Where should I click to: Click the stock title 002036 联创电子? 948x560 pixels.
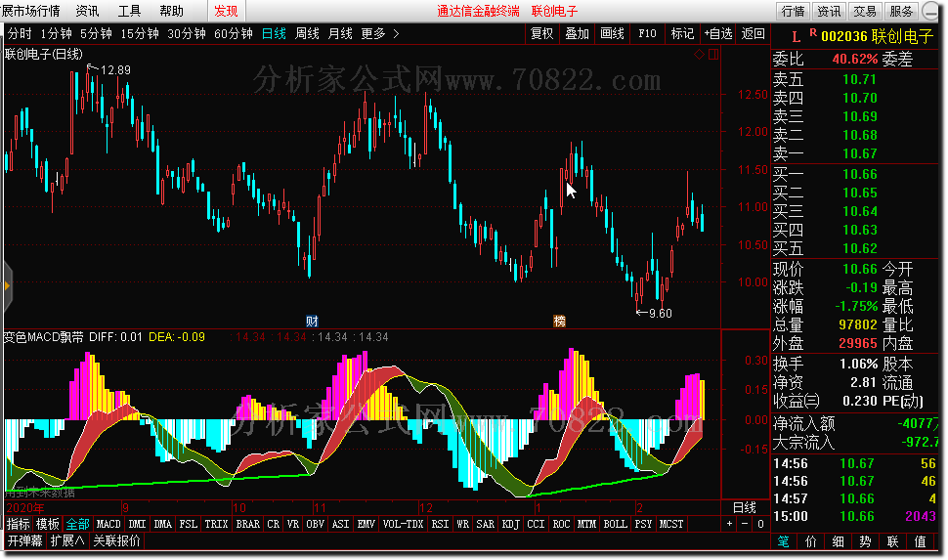877,37
